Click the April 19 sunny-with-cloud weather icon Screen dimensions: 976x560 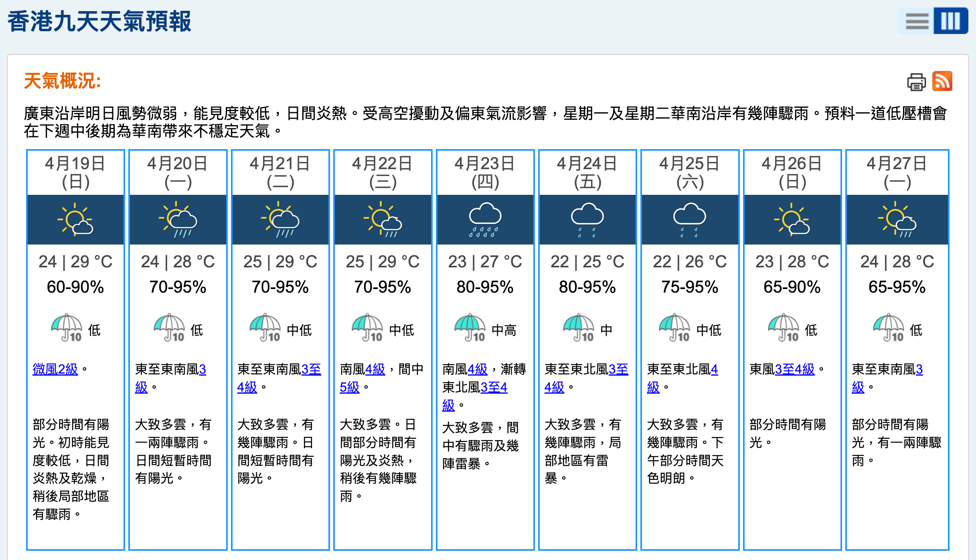[x=75, y=220]
